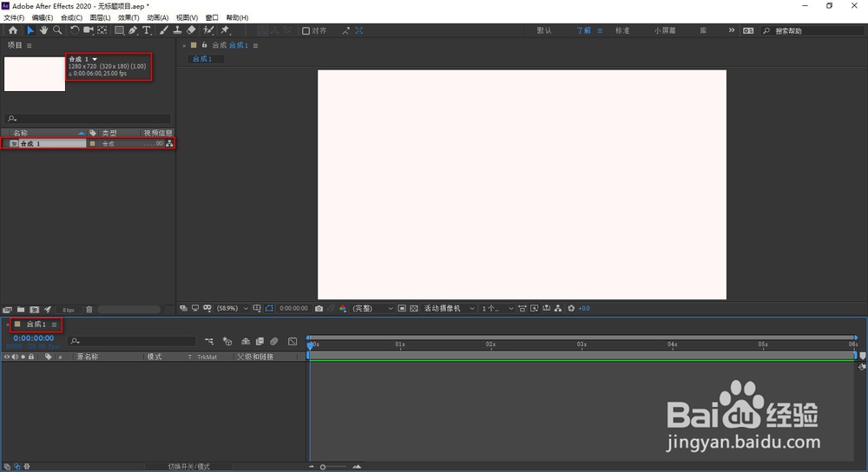Viewport: 868px width, 472px height.
Task: Open the 合成1 timeline panel menu
Action: (x=54, y=324)
